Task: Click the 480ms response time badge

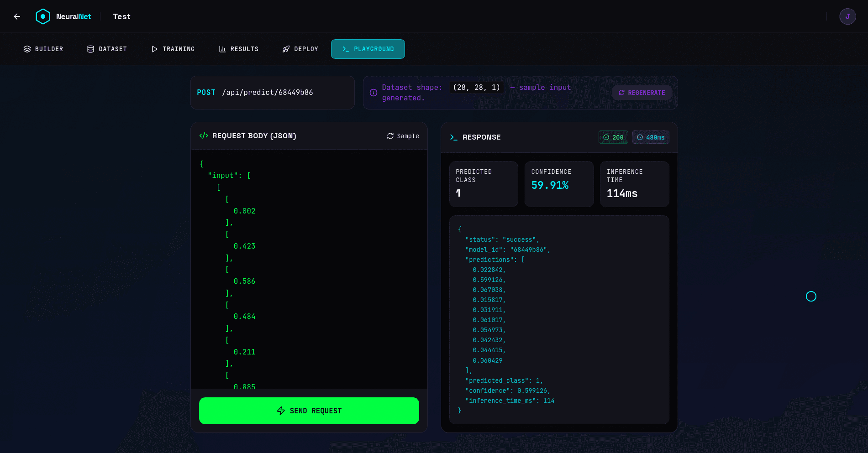Action: (x=651, y=137)
